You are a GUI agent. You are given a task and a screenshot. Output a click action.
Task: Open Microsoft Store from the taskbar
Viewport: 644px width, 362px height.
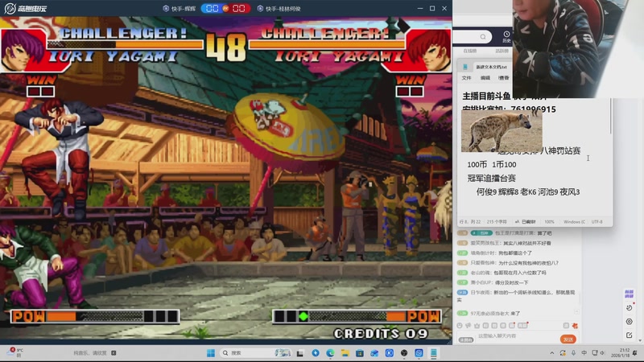click(x=360, y=353)
